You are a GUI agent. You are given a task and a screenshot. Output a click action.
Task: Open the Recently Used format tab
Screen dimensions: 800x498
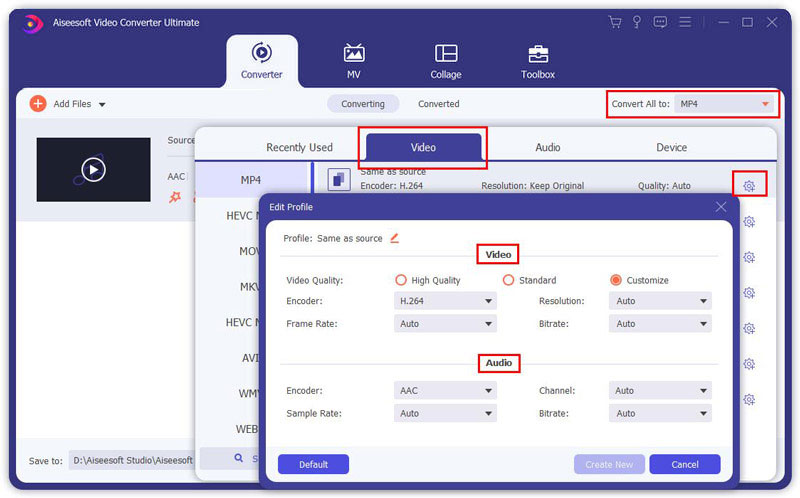coord(299,147)
